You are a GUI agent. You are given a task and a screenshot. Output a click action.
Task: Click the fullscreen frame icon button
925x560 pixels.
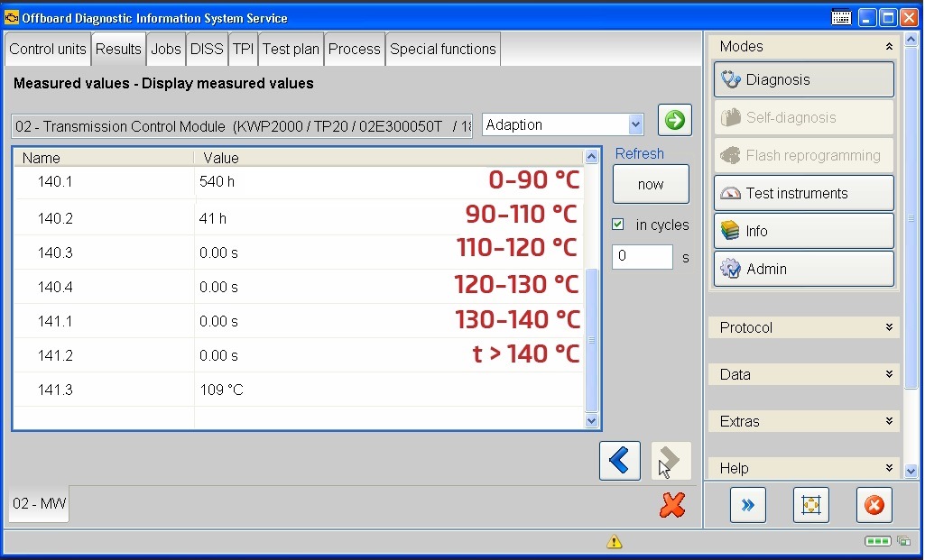(x=810, y=506)
